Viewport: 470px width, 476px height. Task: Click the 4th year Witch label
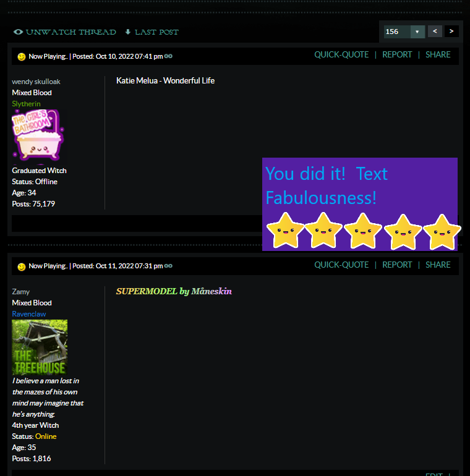[x=35, y=425]
